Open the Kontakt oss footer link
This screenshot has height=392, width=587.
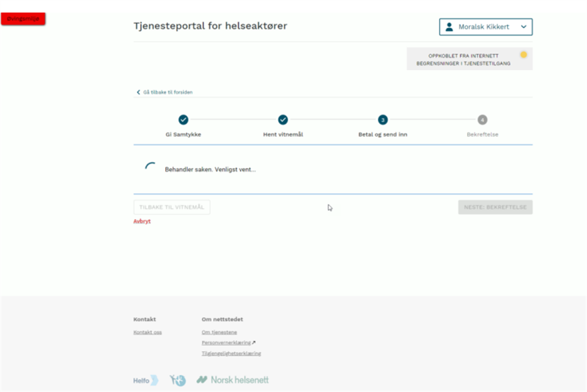coord(147,332)
